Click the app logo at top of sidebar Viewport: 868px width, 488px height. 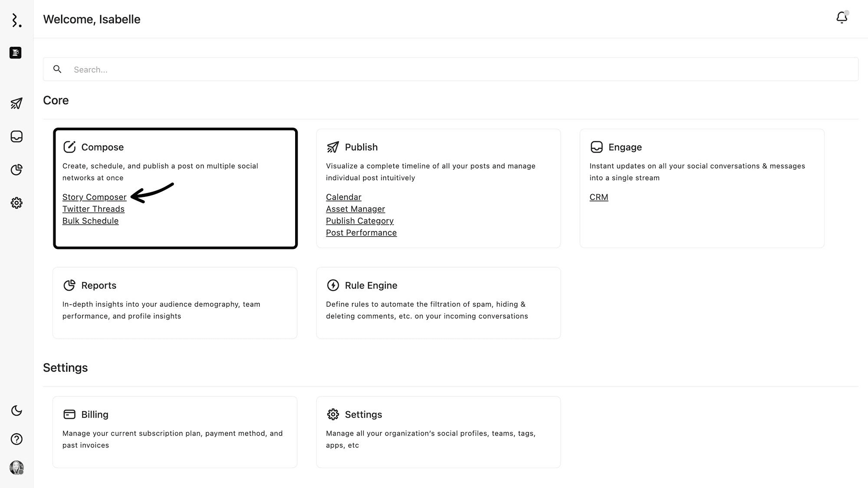pos(16,20)
